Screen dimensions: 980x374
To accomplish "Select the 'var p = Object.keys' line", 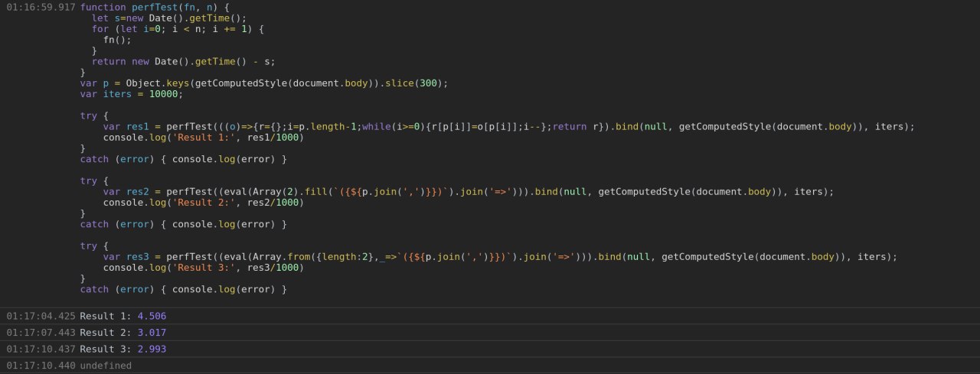I will pos(264,83).
